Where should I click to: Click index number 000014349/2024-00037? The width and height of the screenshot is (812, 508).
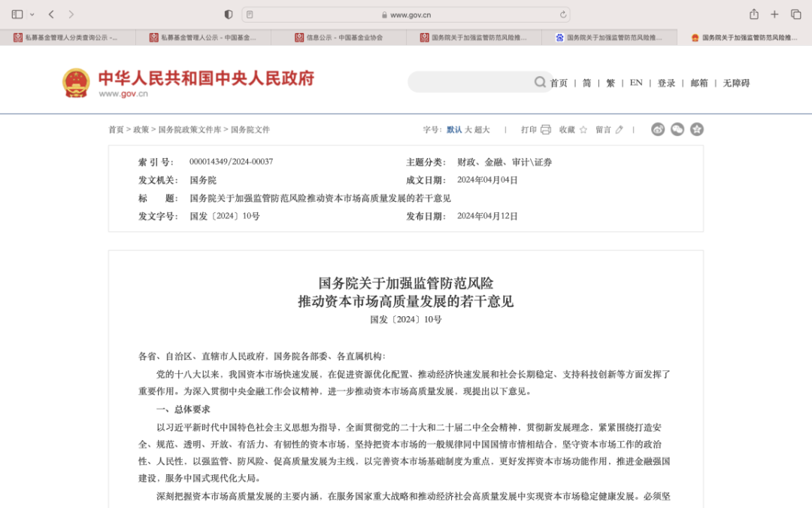[x=231, y=162]
